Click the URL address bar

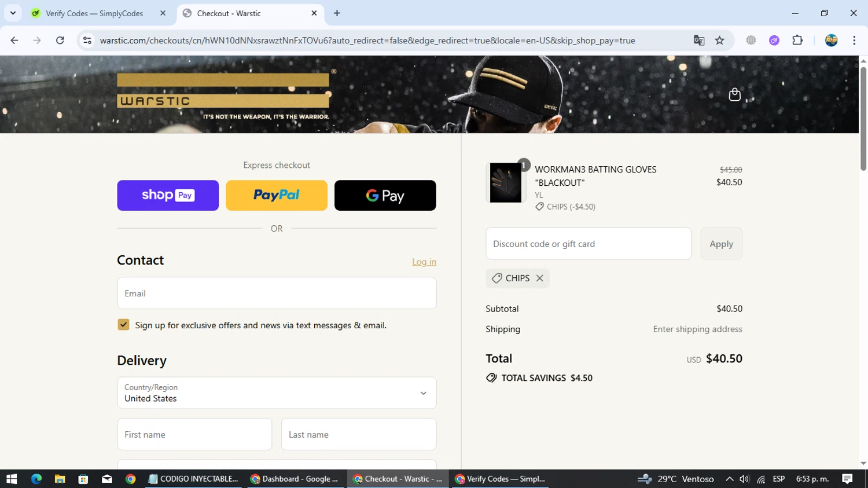367,41
